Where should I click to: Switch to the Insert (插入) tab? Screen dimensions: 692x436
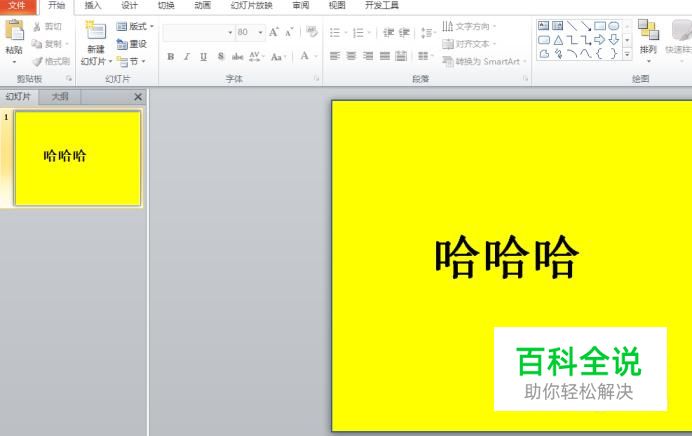click(x=93, y=5)
